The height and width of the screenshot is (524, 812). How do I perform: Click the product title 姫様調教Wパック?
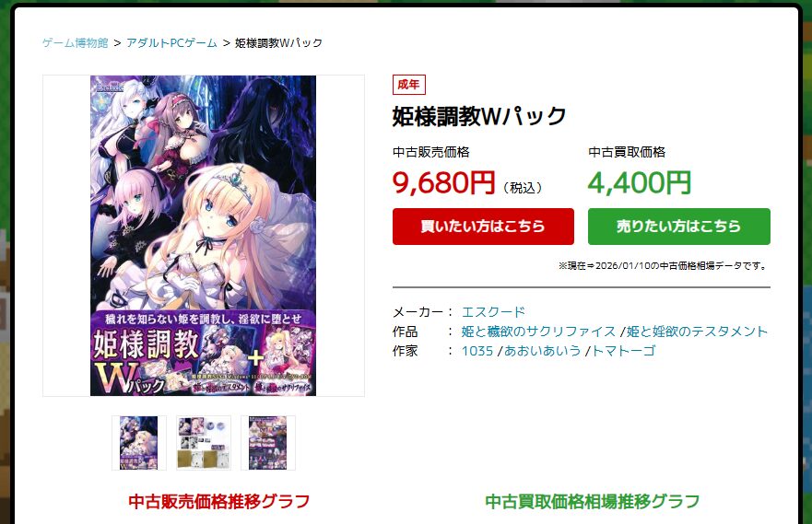[479, 116]
